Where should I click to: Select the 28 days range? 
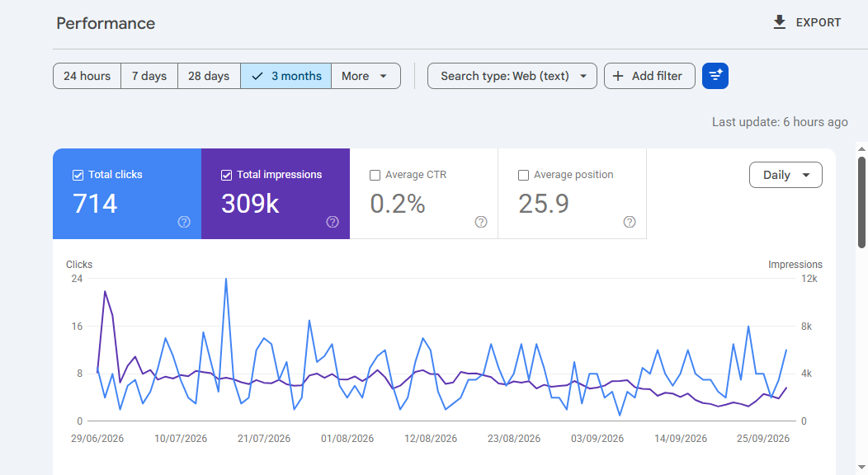click(209, 77)
